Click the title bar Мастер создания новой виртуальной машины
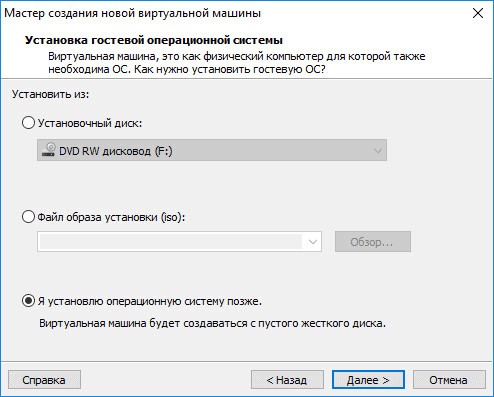 coord(132,13)
